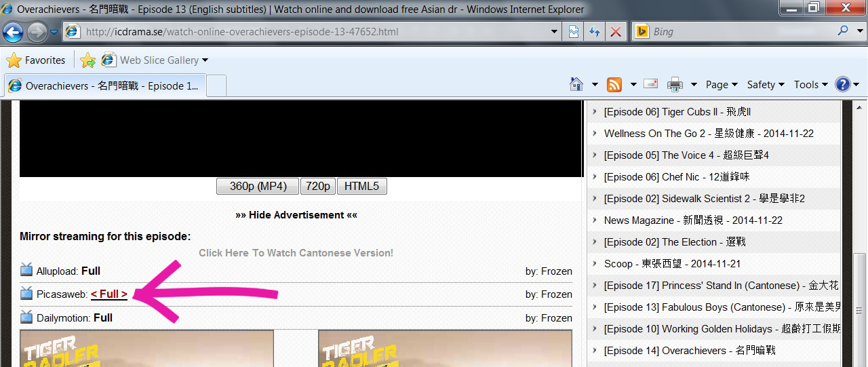Toggle Compatibility View icon
Image resolution: width=868 pixels, height=367 pixels.
(x=574, y=32)
